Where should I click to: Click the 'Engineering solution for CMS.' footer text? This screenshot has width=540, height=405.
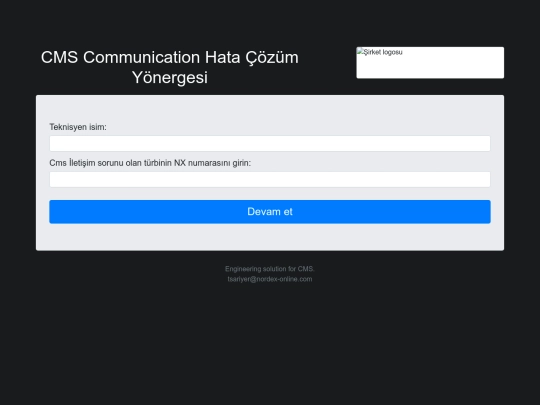270,269
